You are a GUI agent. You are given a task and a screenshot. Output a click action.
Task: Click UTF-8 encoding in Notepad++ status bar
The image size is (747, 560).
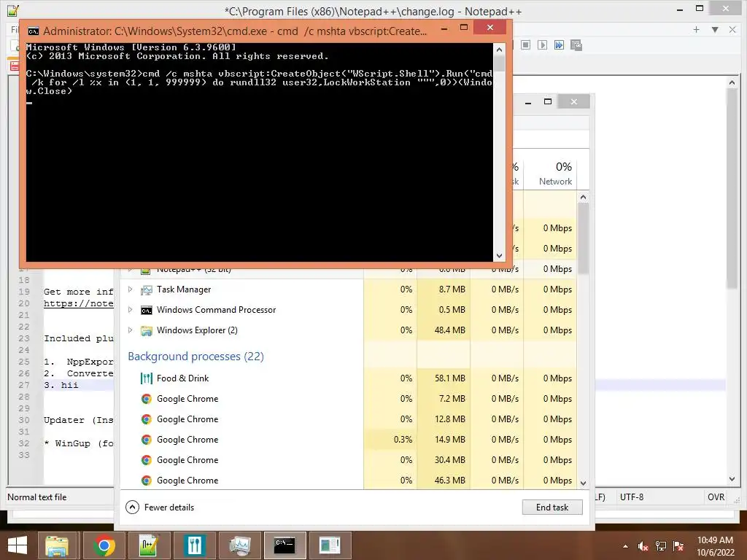(x=631, y=497)
